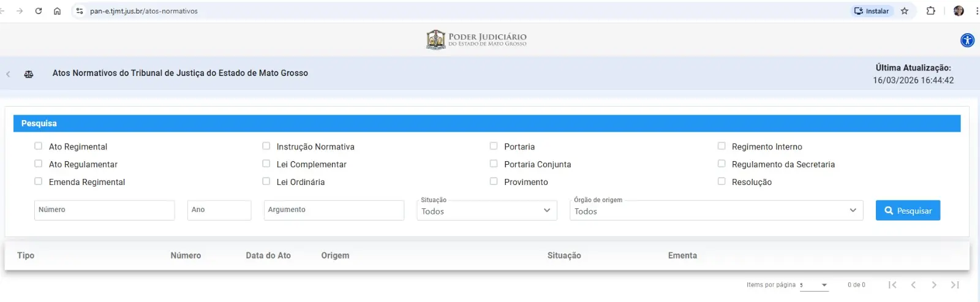Viewport: 980px width, 302px height.
Task: Reload the page with refresh icon
Action: 39,11
